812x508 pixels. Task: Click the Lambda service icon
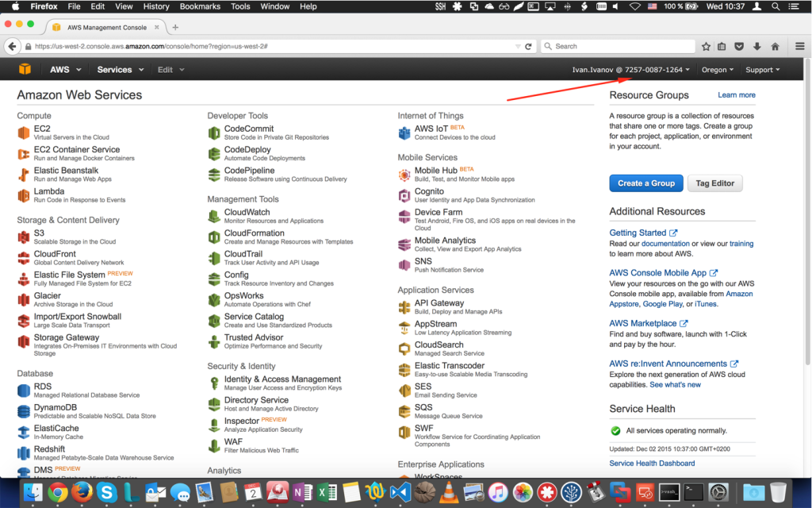(x=24, y=195)
